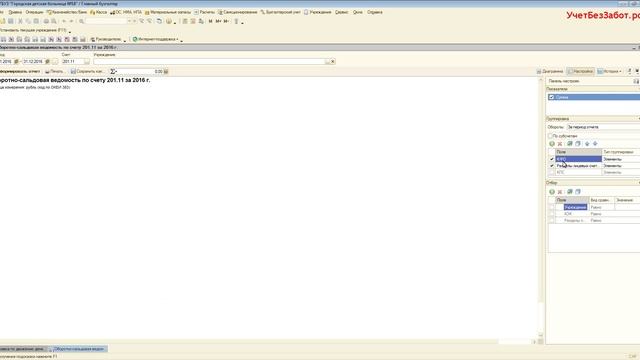Open the Справка menu

pos(375,12)
